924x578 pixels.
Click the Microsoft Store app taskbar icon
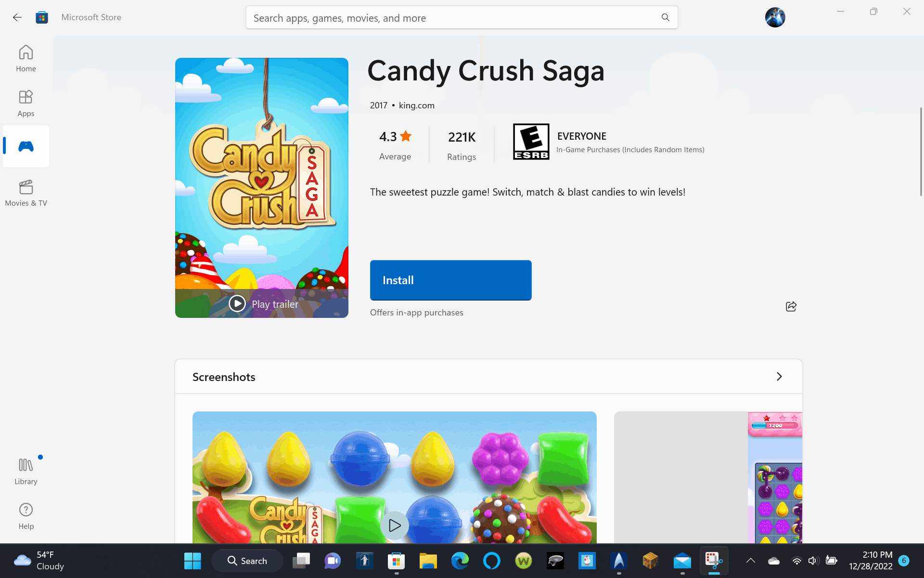397,561
